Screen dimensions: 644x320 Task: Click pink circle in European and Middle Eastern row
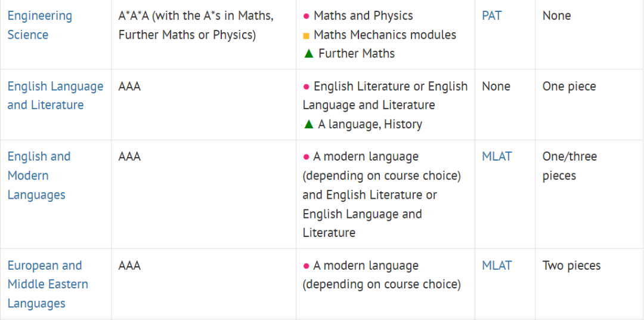pyautogui.click(x=306, y=266)
